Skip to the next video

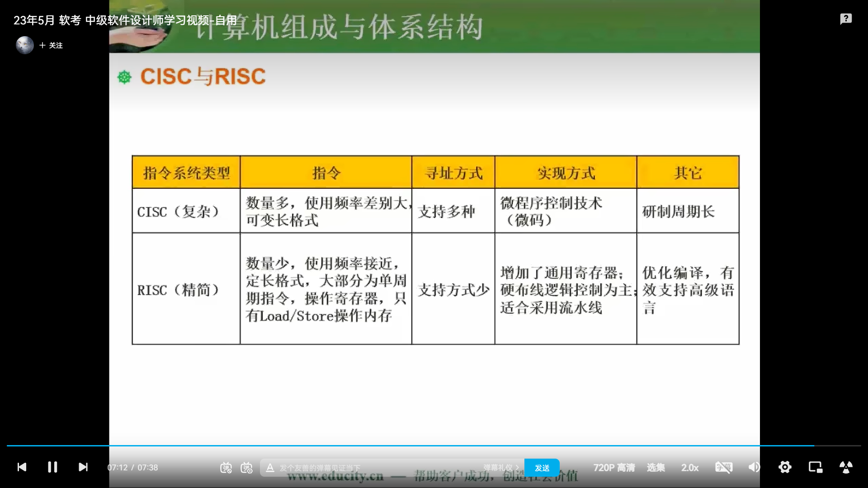click(x=83, y=467)
